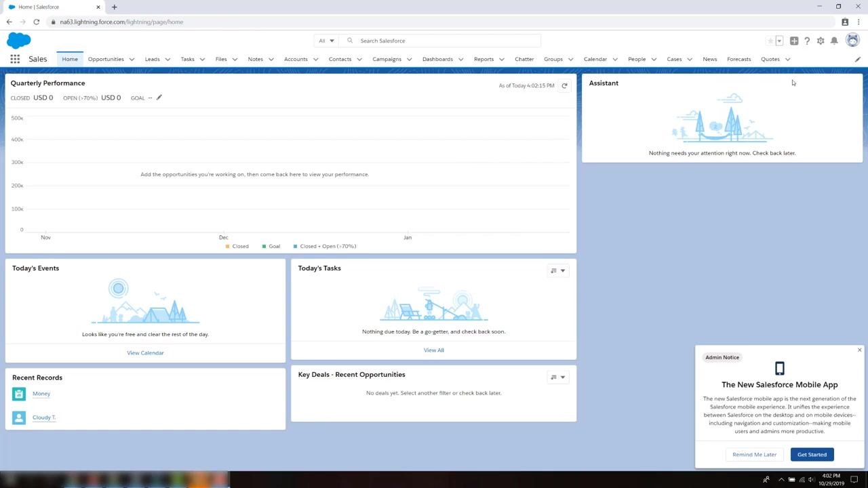Edit navigation bar with pencil icon
This screenshot has height=488, width=868.
857,59
